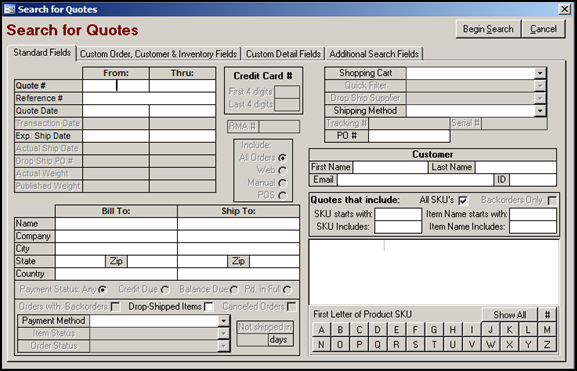Open the Custom Detail Fields tab
The height and width of the screenshot is (371, 577).
[x=283, y=54]
